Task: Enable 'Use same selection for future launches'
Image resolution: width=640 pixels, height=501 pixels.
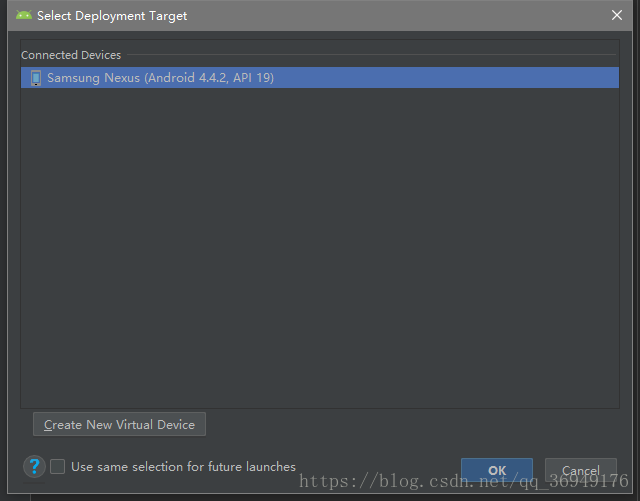Action: click(x=58, y=466)
